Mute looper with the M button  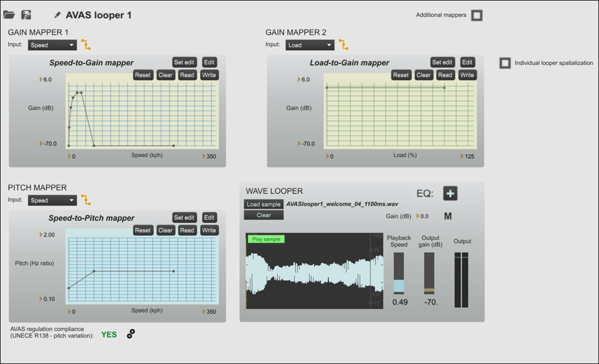pyautogui.click(x=448, y=216)
